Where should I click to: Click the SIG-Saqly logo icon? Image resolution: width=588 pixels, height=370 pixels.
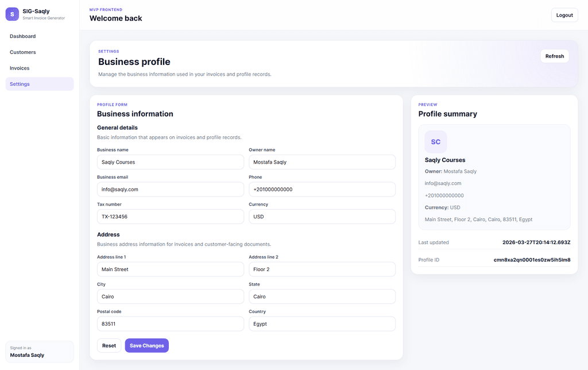[12, 14]
